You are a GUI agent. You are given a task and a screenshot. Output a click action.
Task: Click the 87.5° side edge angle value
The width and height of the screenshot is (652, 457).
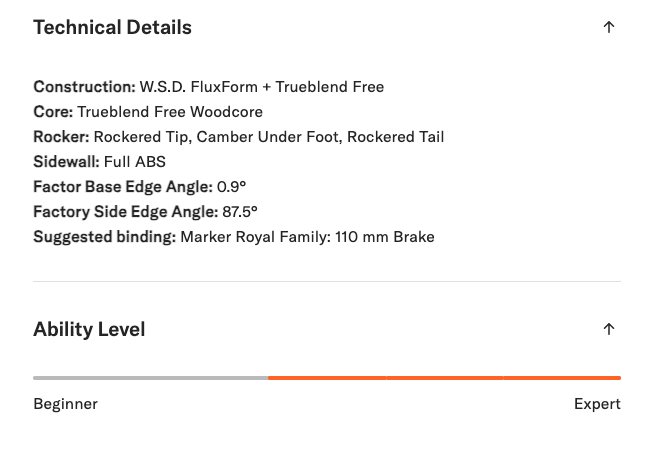(x=240, y=212)
